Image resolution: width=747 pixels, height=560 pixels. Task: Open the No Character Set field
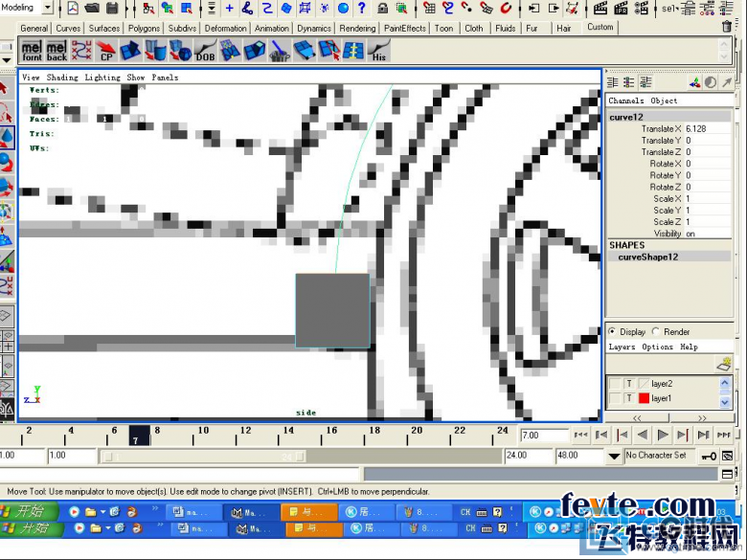pos(659,456)
